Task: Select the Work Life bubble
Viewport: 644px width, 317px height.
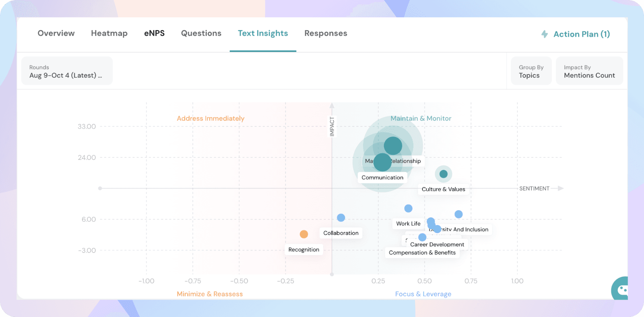Action: coord(408,208)
